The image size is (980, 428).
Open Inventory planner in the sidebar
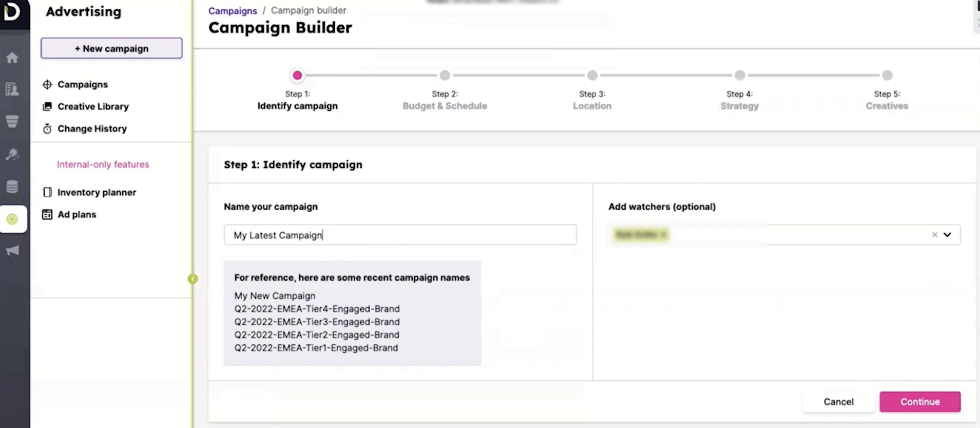tap(97, 192)
